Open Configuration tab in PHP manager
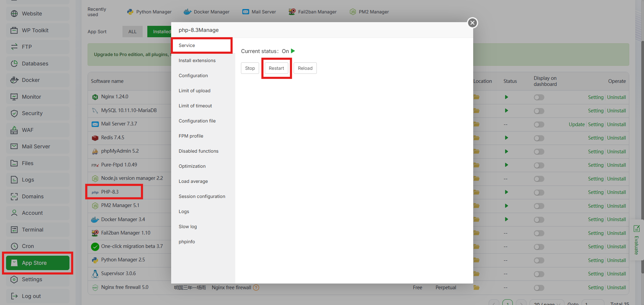The width and height of the screenshot is (644, 305). point(203,76)
